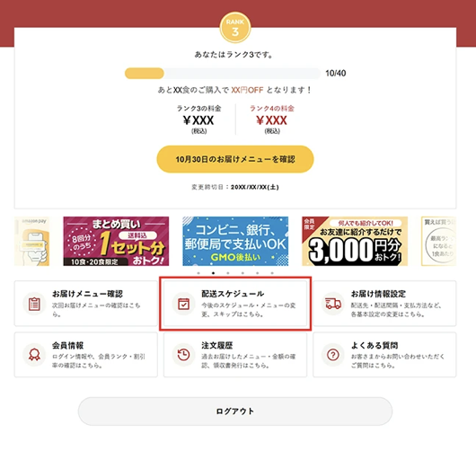Image resolution: width=476 pixels, height=460 pixels.
Task: Open the GMO後払い payment banner
Action: (235, 241)
